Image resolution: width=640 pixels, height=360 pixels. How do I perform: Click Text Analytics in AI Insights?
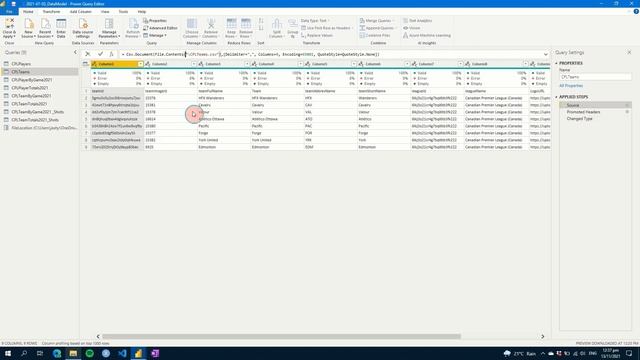pos(418,20)
